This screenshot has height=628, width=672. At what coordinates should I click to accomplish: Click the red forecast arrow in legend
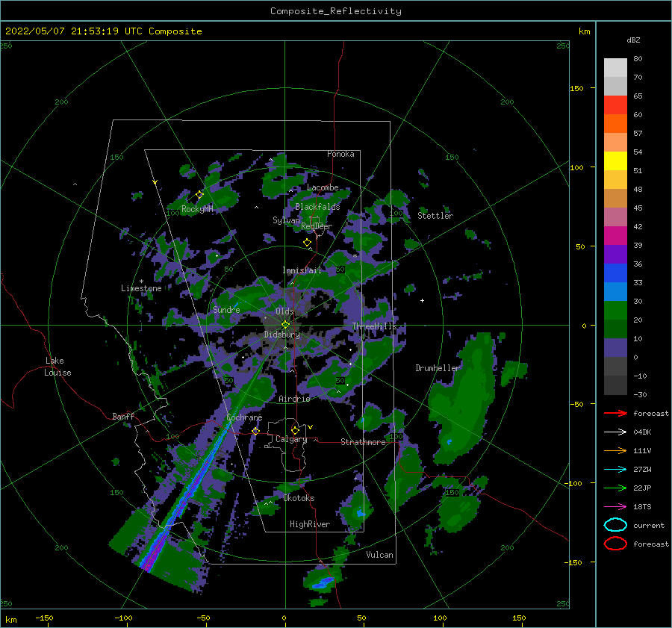615,413
